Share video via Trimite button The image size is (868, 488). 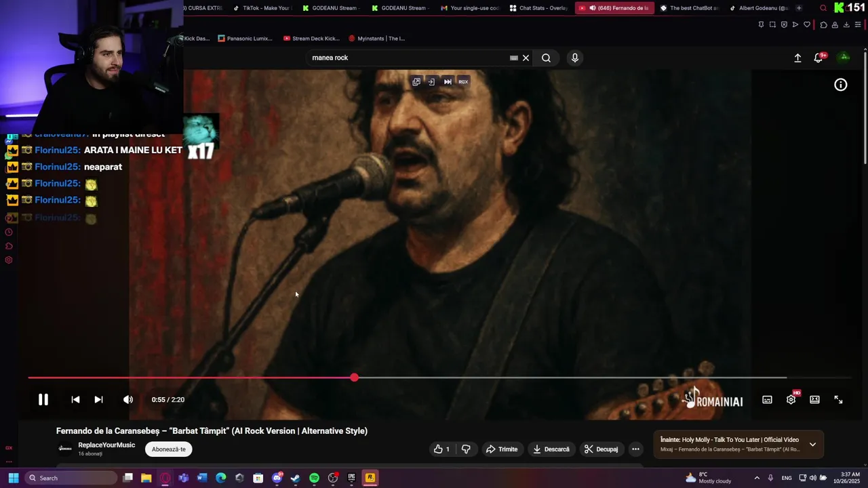point(502,449)
